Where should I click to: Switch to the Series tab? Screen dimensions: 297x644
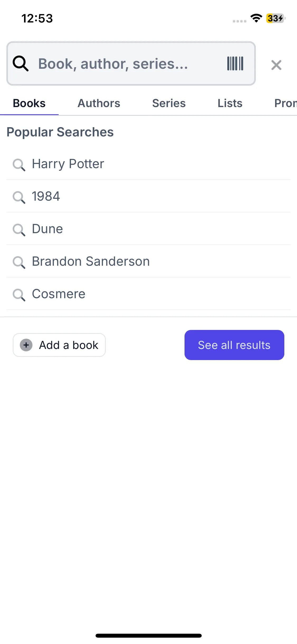[169, 103]
